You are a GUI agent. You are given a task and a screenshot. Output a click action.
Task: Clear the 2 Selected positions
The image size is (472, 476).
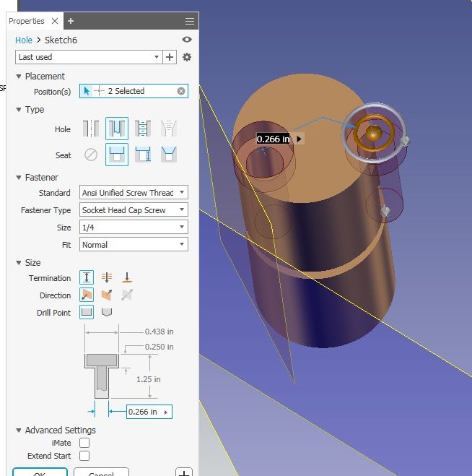pyautogui.click(x=181, y=91)
